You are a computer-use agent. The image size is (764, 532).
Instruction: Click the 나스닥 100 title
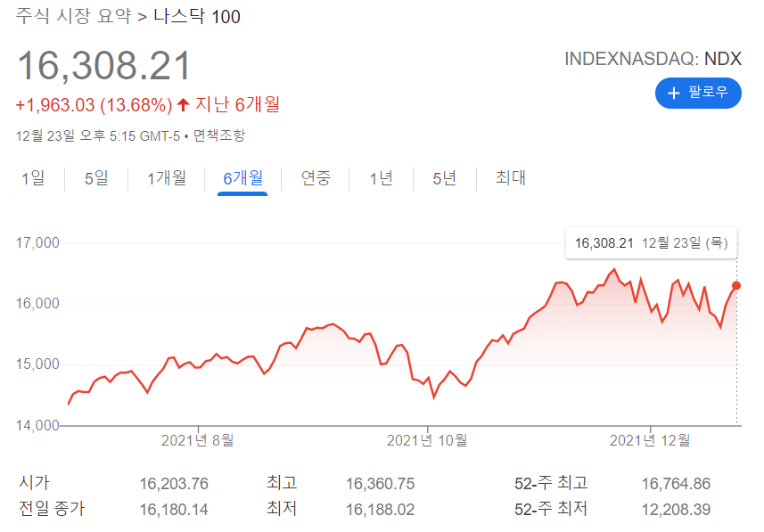(x=197, y=16)
